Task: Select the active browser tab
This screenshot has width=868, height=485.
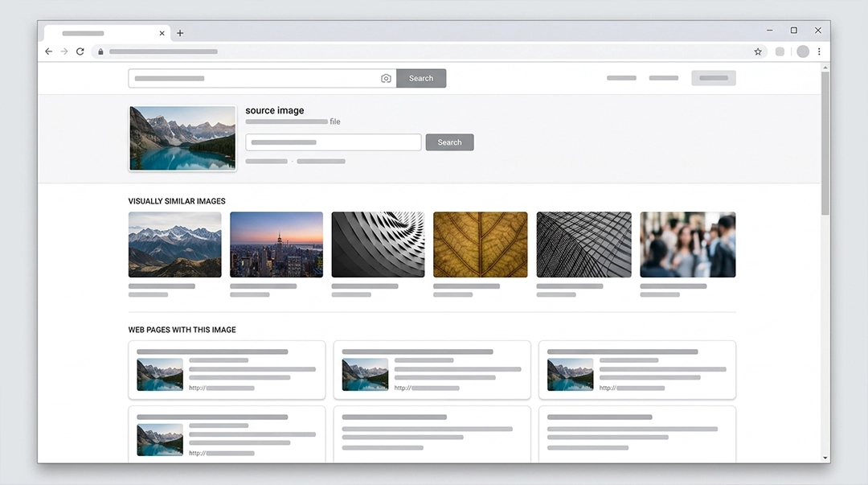Action: 107,33
